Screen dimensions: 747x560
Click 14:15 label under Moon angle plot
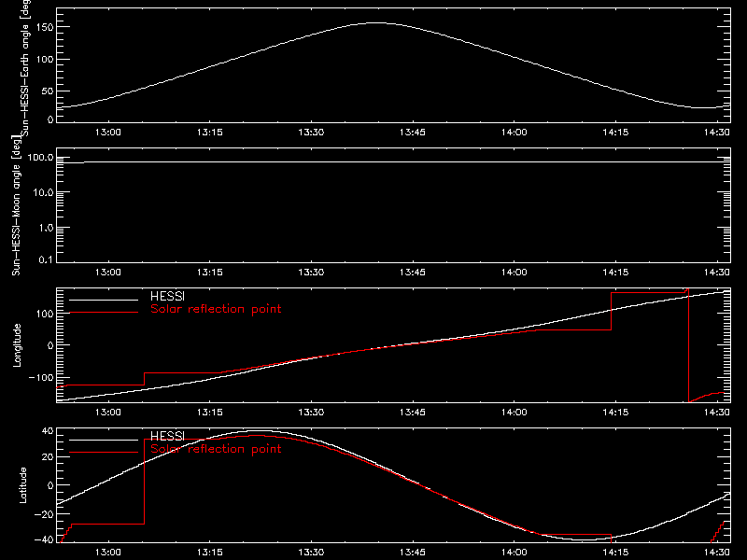[615, 273]
